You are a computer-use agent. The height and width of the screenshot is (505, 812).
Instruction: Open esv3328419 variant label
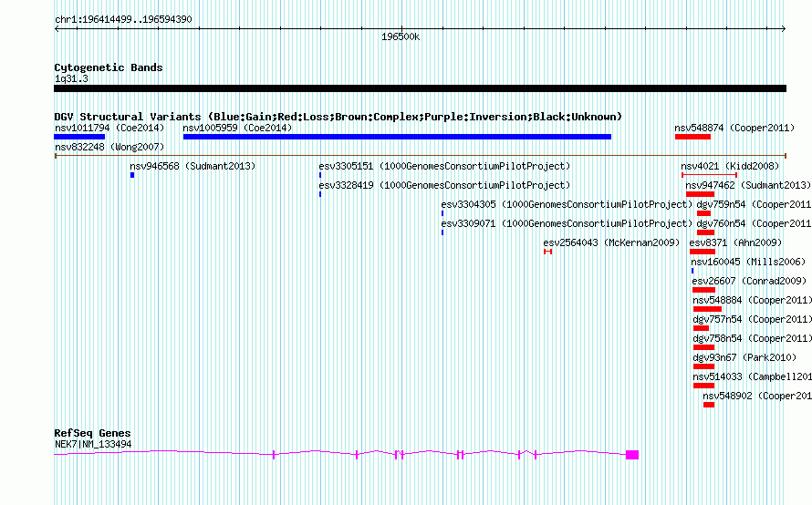[x=444, y=185]
